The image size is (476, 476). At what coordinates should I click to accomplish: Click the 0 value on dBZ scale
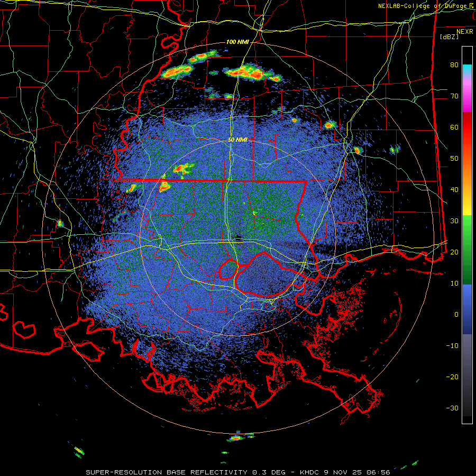click(456, 315)
